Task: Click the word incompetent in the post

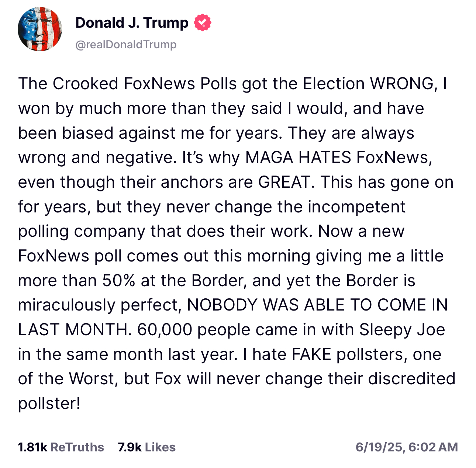Action: pos(357,207)
